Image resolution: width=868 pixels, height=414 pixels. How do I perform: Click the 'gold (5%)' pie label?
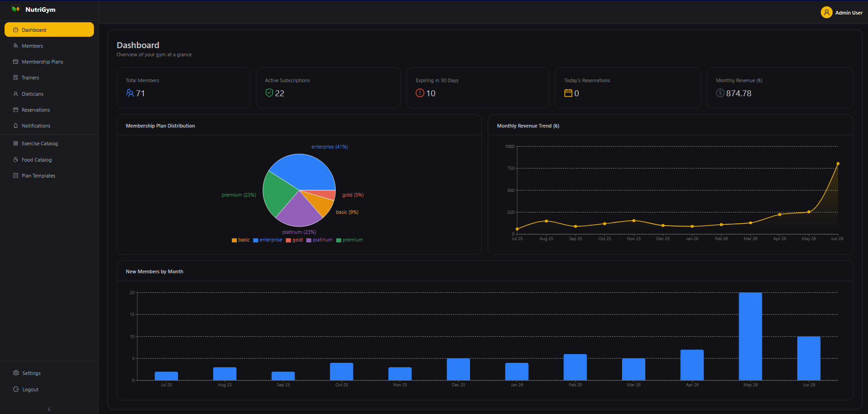353,195
